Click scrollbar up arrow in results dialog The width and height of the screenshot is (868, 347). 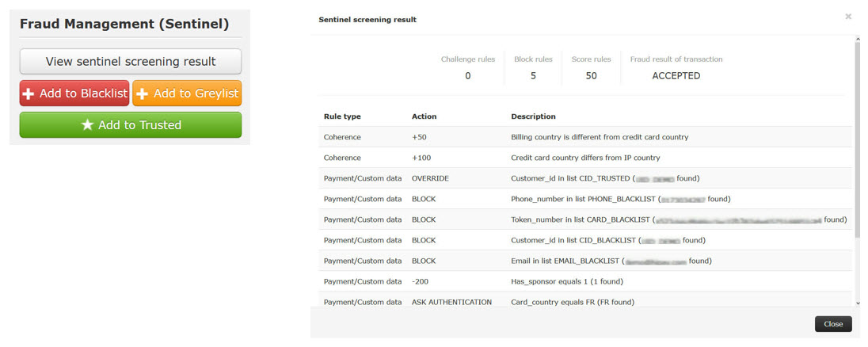tap(858, 39)
